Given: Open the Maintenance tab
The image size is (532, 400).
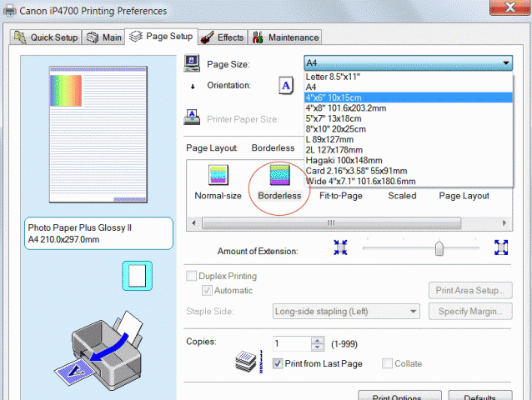Looking at the screenshot, I should point(285,37).
